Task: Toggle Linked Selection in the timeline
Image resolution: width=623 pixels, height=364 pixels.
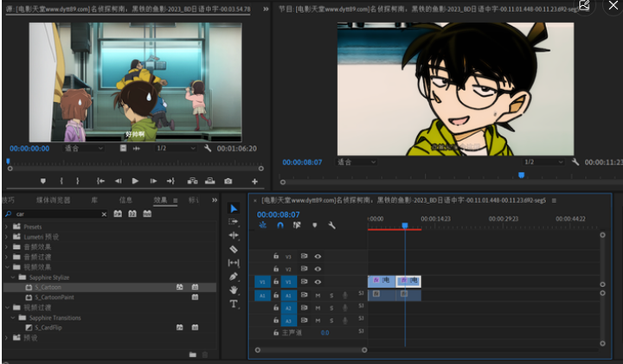Action: click(x=297, y=226)
